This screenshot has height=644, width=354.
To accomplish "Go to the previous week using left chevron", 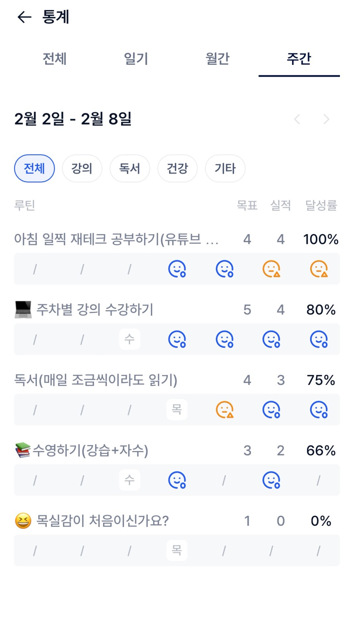I will point(297,119).
